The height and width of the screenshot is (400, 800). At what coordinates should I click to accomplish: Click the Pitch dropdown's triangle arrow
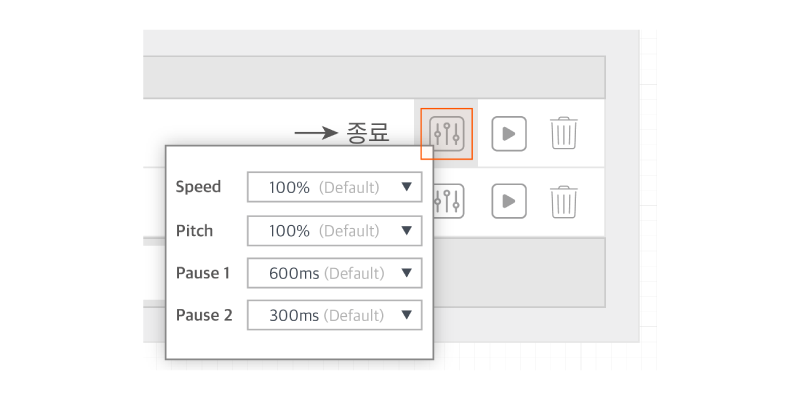(x=406, y=230)
